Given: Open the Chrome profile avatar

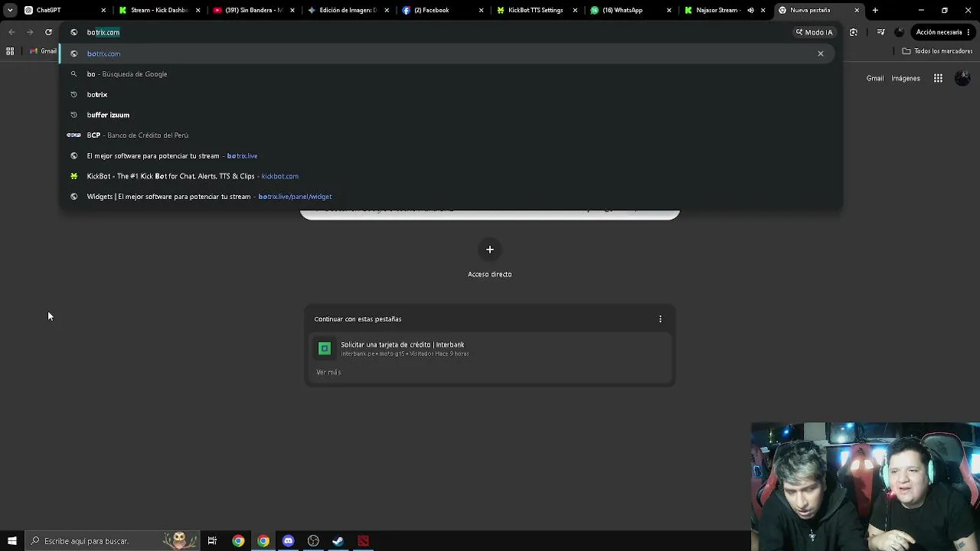Looking at the screenshot, I should pos(899,32).
